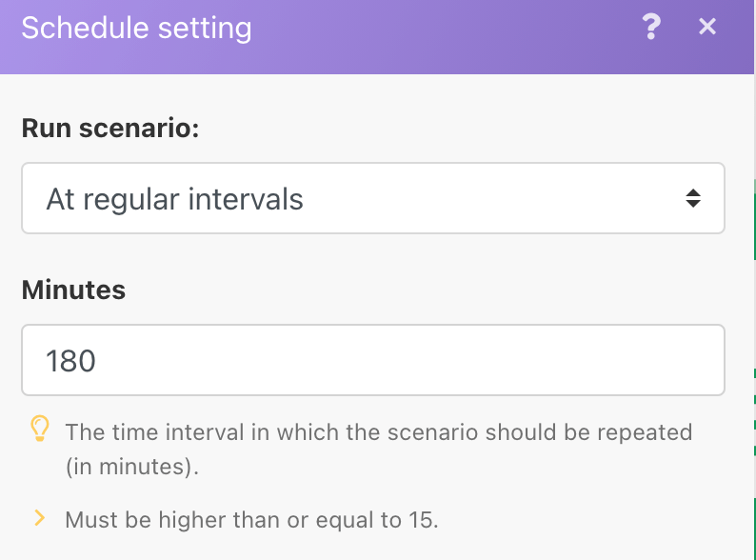Focus the Minutes input field

point(372,361)
